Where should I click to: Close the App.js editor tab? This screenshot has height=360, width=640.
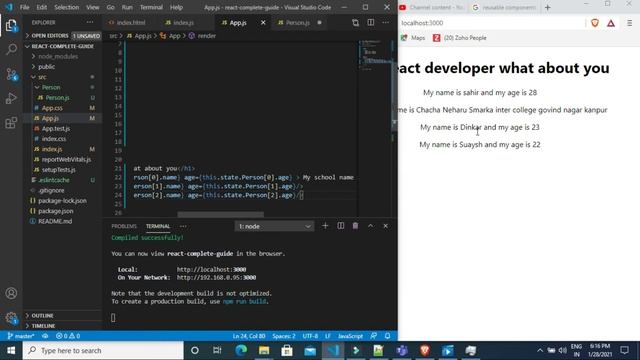[263, 23]
